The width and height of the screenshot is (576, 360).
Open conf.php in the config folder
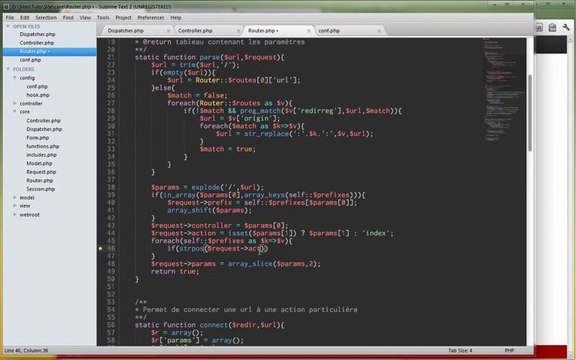coord(37,86)
